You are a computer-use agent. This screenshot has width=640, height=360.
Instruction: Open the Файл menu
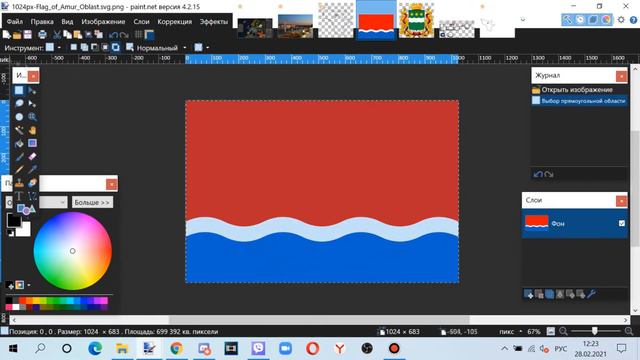[15, 22]
